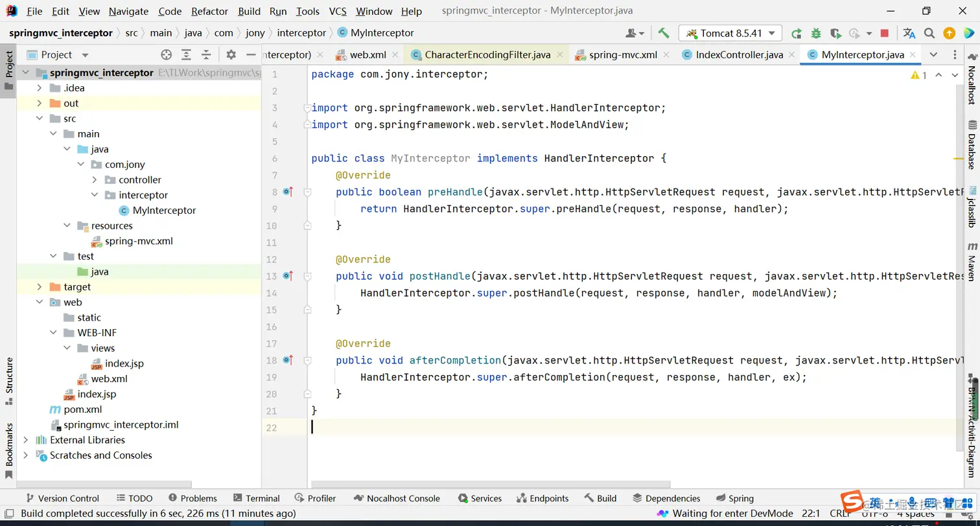Collapse the src folder
This screenshot has height=526, width=980.
pos(40,119)
